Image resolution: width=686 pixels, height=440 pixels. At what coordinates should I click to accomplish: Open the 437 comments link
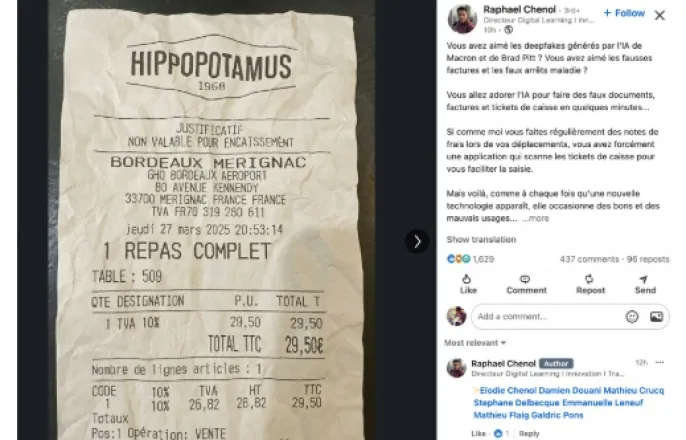[589, 259]
